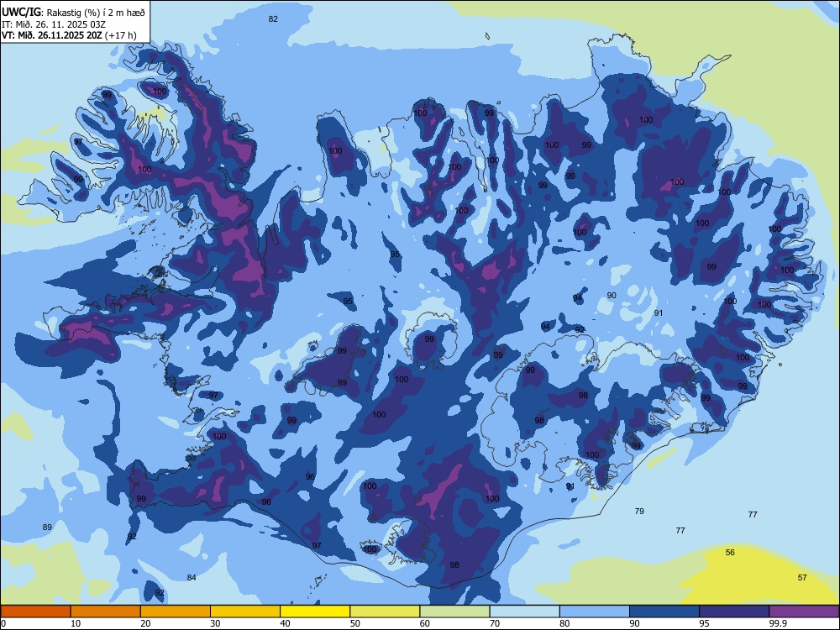Select the legend tick label "60"
This screenshot has height=630, width=840.
(x=425, y=623)
